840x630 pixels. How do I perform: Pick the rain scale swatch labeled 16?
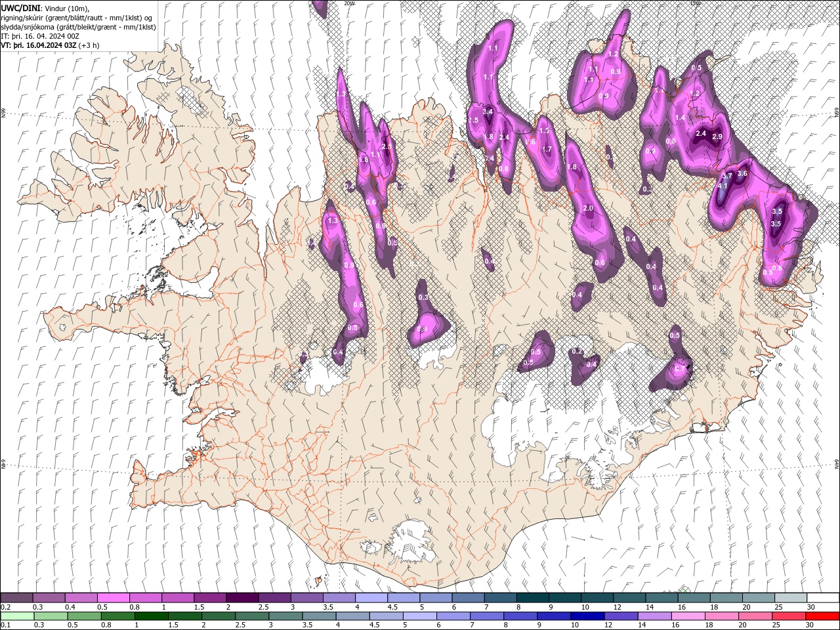(688, 616)
